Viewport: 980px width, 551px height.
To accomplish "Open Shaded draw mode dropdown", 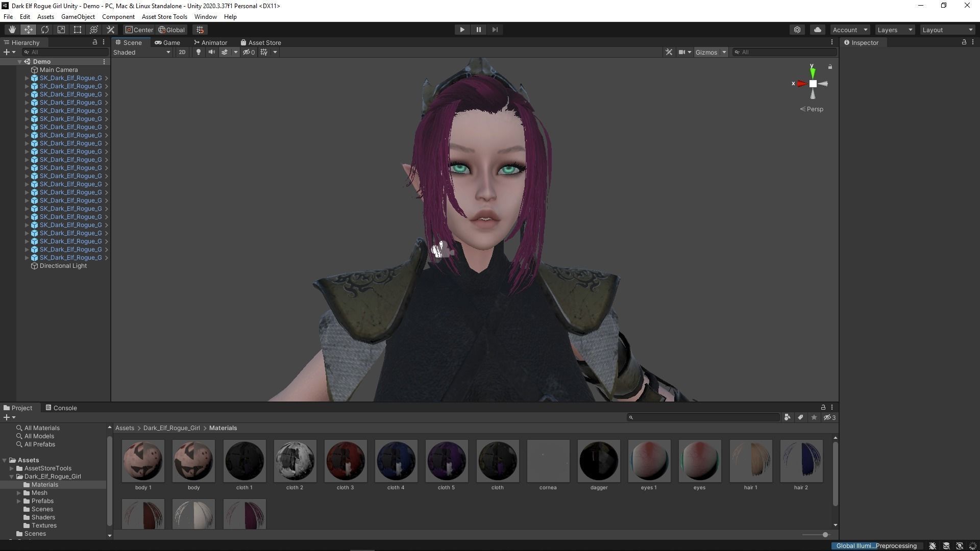I will pos(142,52).
